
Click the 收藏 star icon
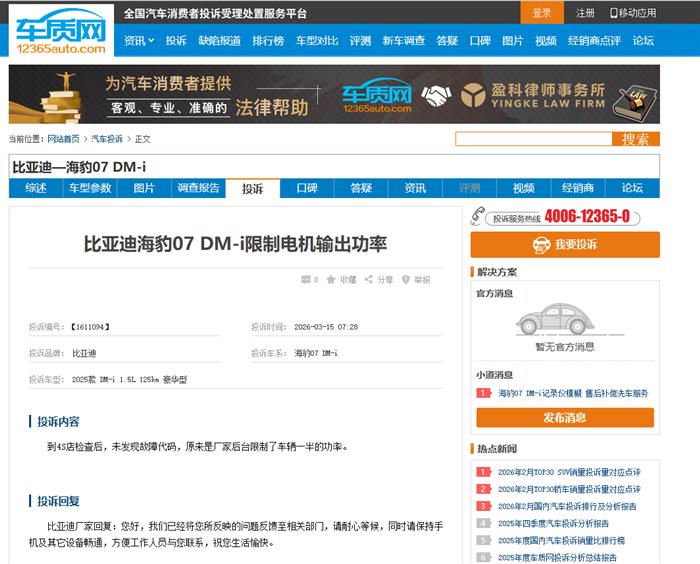331,280
